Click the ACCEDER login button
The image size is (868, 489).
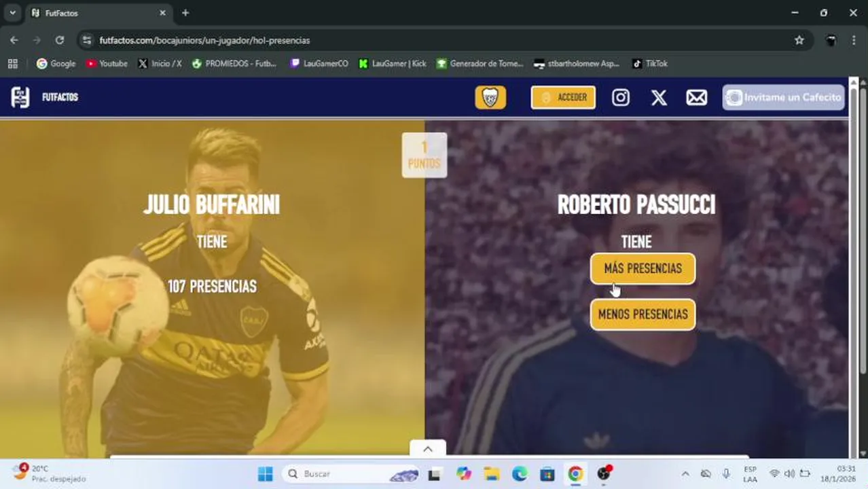(563, 97)
